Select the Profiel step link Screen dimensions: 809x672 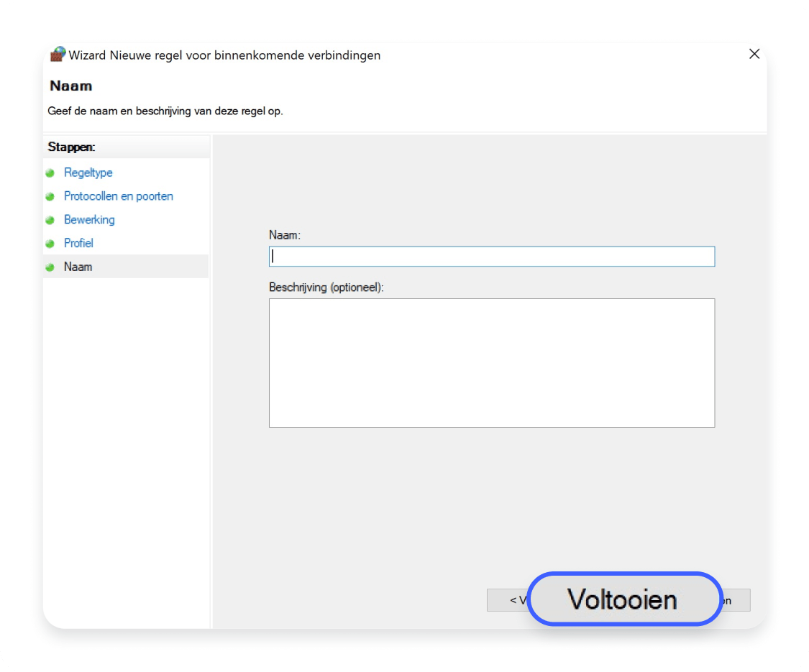[x=78, y=243]
